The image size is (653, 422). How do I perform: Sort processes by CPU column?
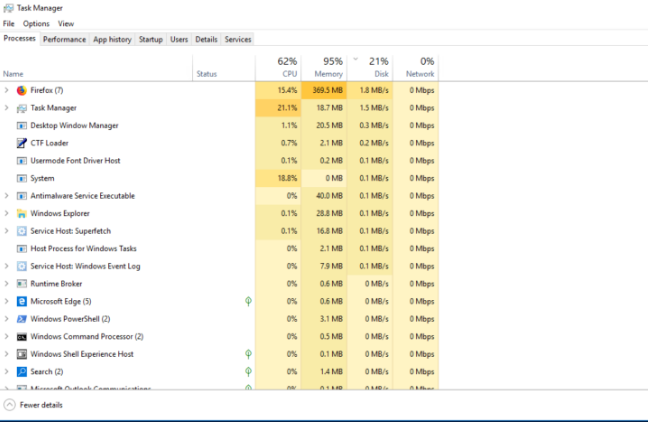click(x=278, y=67)
